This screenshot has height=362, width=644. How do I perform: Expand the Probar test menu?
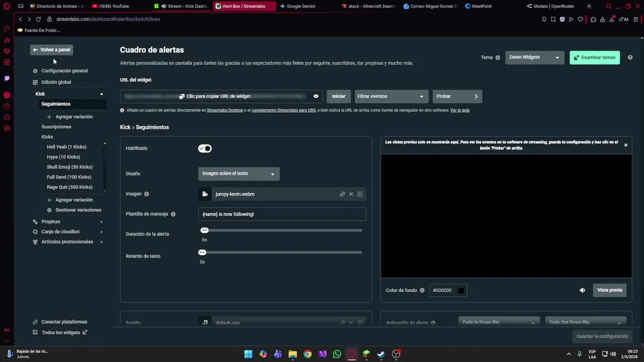[457, 96]
